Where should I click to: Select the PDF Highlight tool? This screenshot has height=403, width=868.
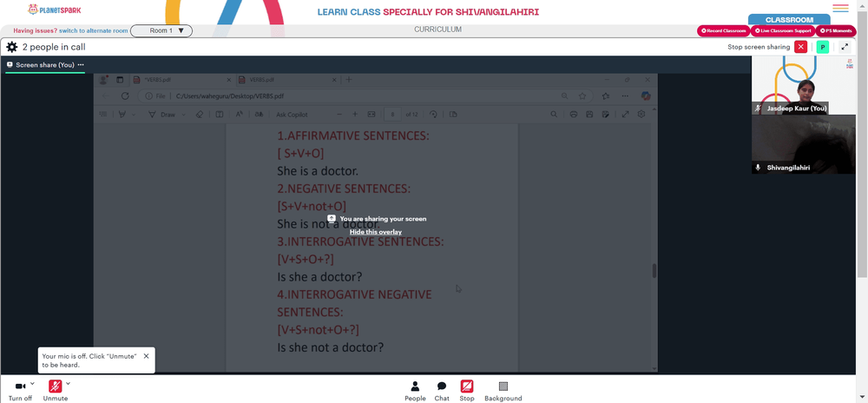pos(122,115)
